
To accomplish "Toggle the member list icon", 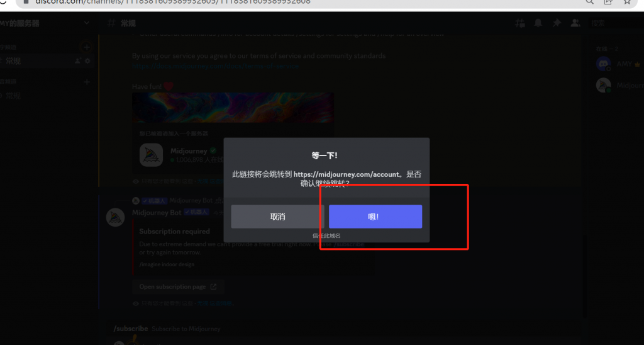I will tap(575, 23).
